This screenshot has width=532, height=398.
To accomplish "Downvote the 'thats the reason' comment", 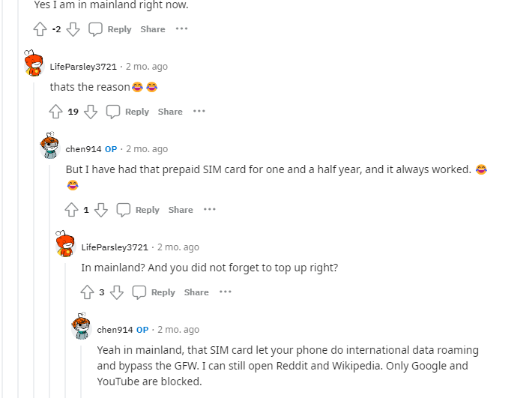I will (x=91, y=112).
